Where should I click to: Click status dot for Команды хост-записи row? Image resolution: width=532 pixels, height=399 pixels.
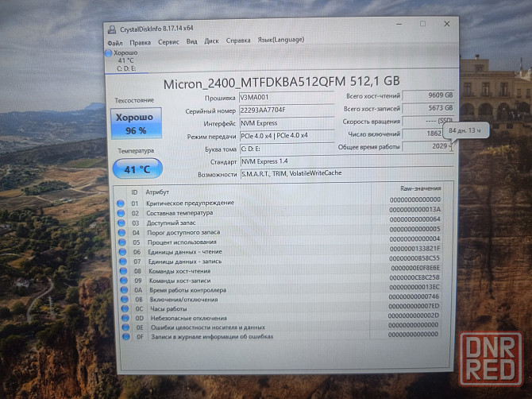[x=124, y=281]
